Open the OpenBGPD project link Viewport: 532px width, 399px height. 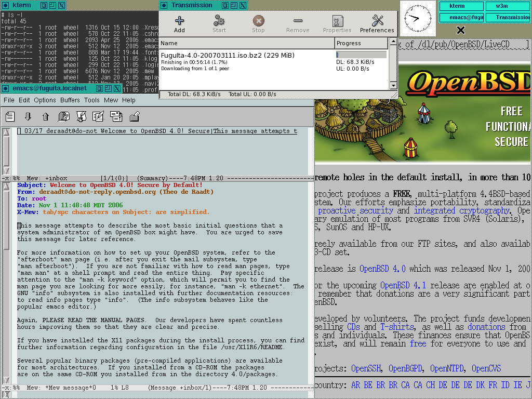click(405, 368)
